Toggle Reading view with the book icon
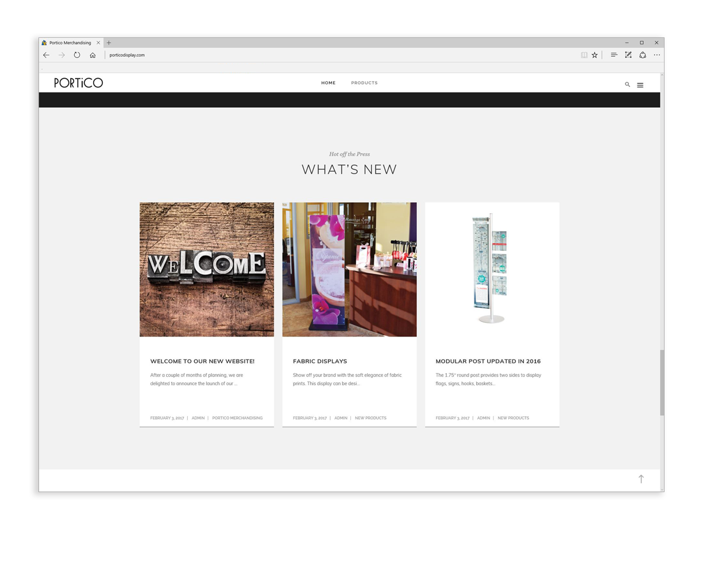This screenshot has height=588, width=703. pos(584,55)
